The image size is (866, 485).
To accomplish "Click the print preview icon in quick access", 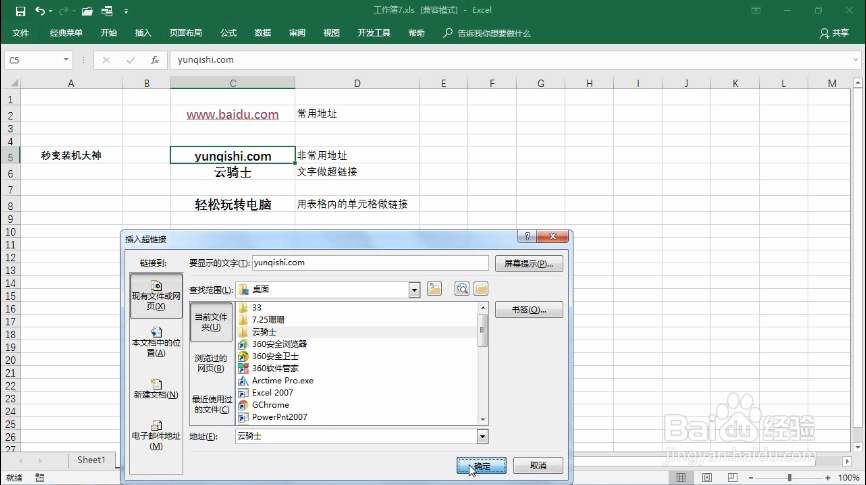I will coord(107,10).
